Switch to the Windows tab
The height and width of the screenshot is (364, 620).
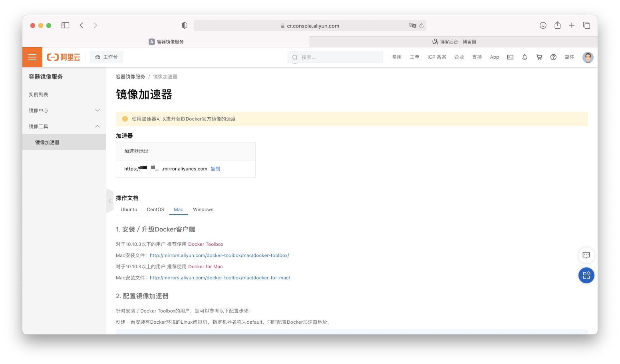click(203, 210)
